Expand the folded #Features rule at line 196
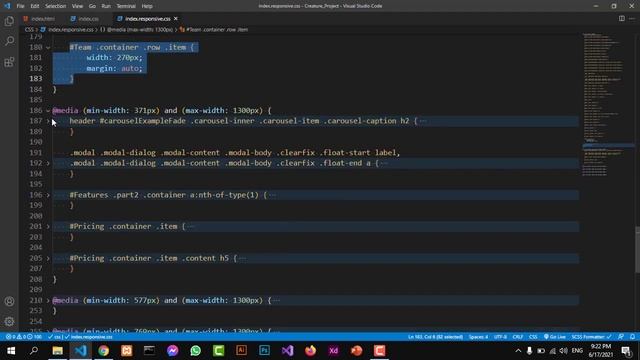640x360 pixels. pos(48,195)
